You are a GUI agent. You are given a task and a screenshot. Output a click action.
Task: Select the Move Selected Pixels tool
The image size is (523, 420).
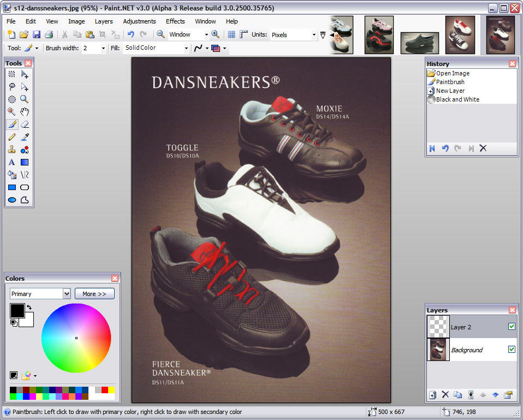[25, 74]
